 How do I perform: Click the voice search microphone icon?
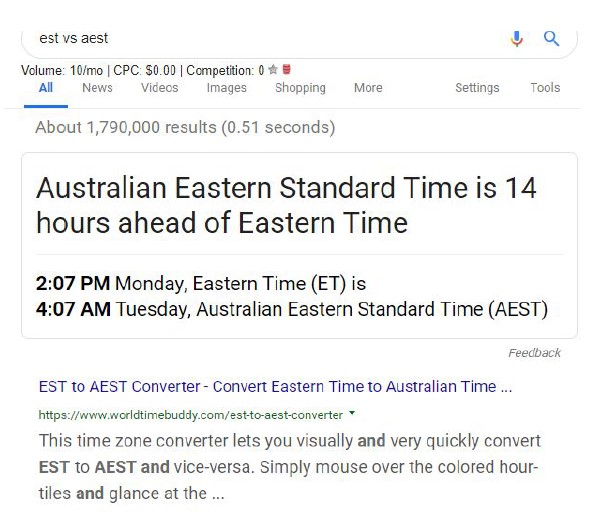point(516,39)
